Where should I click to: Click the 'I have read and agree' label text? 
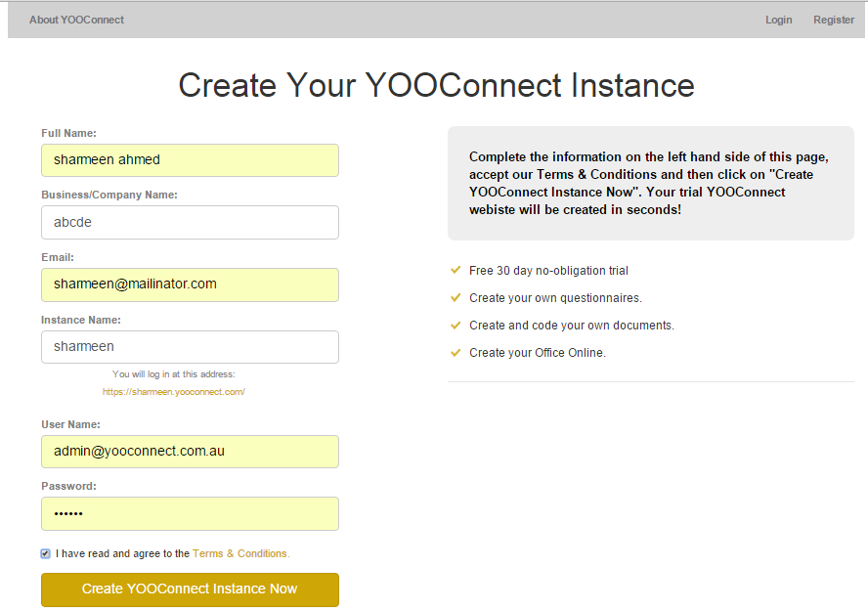[122, 553]
